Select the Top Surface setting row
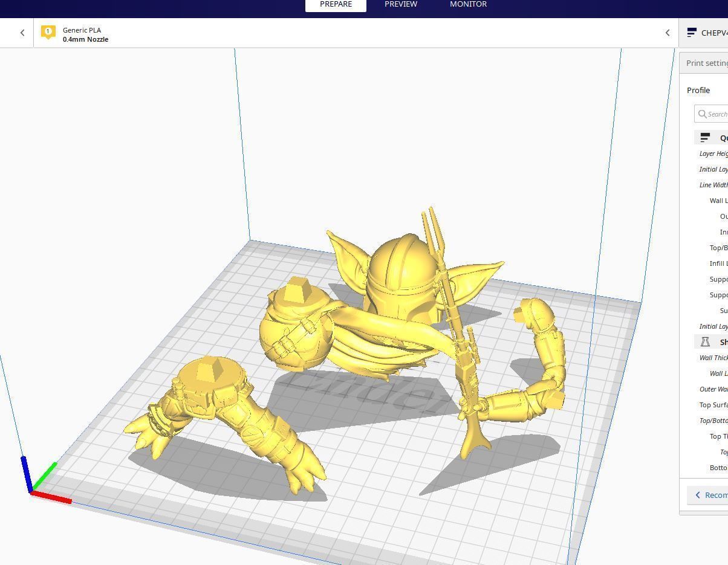 [713, 405]
